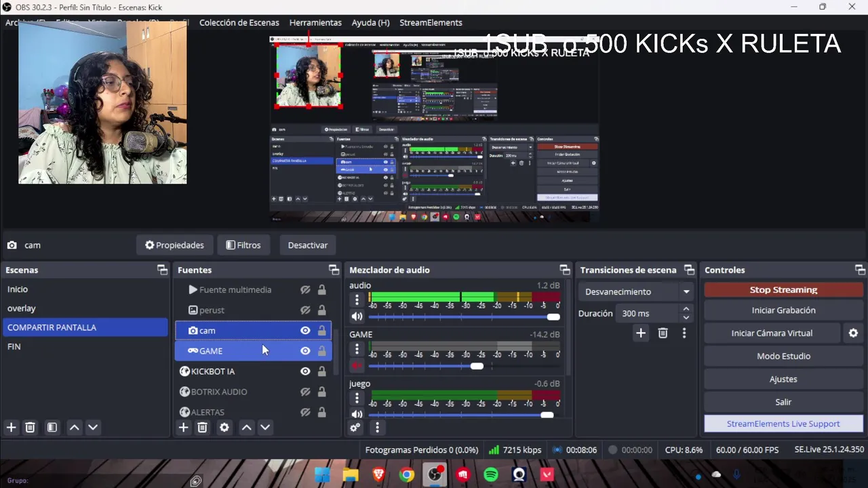Open Colección de Escenas menu
Screen dimensions: 868x488
click(x=239, y=22)
